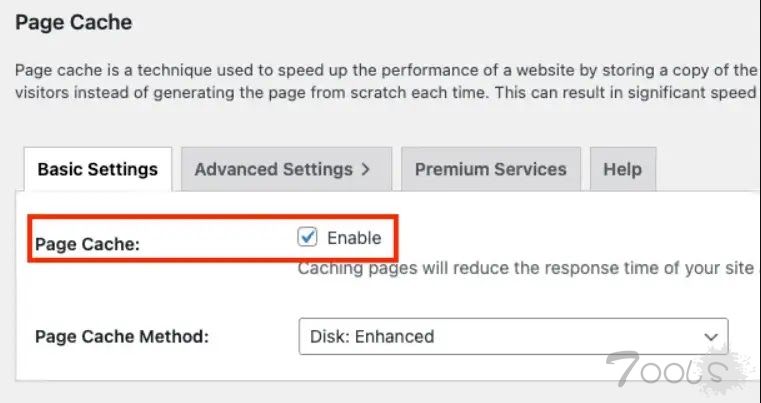Click the Page Cache section heading
Image resolution: width=761 pixels, height=403 pixels.
coord(73,21)
